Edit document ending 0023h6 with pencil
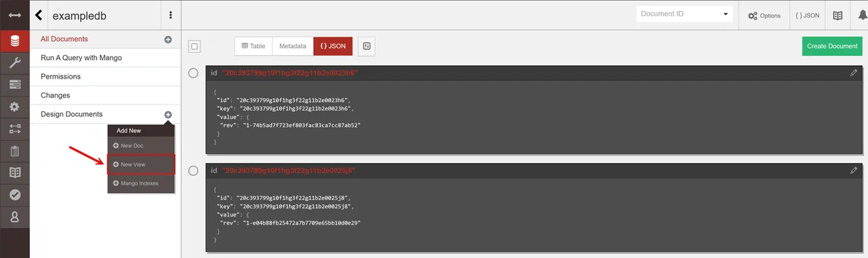 tap(854, 73)
